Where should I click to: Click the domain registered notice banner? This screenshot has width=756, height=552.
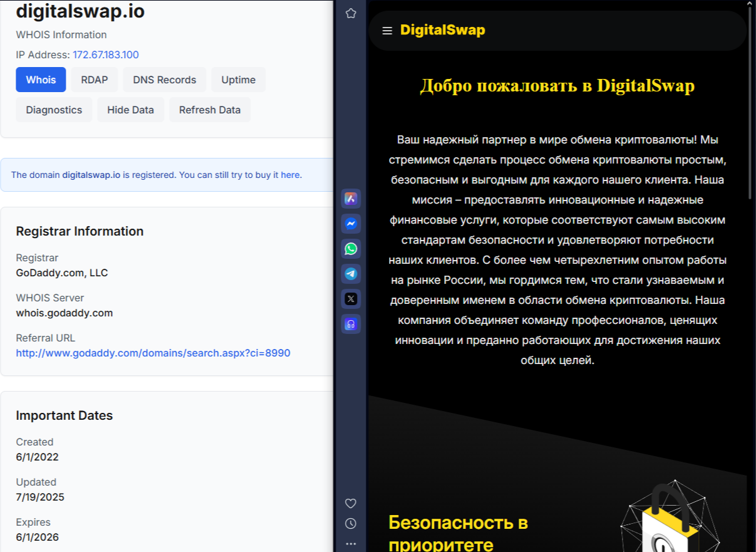point(167,175)
